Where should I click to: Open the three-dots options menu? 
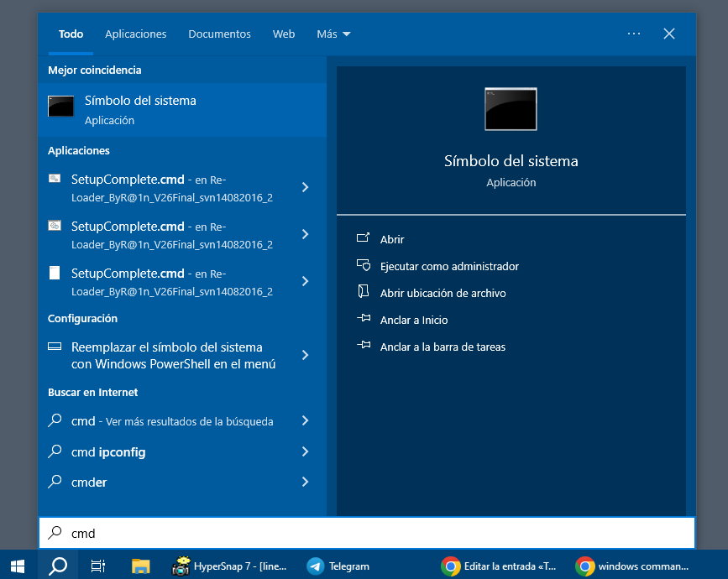[634, 34]
